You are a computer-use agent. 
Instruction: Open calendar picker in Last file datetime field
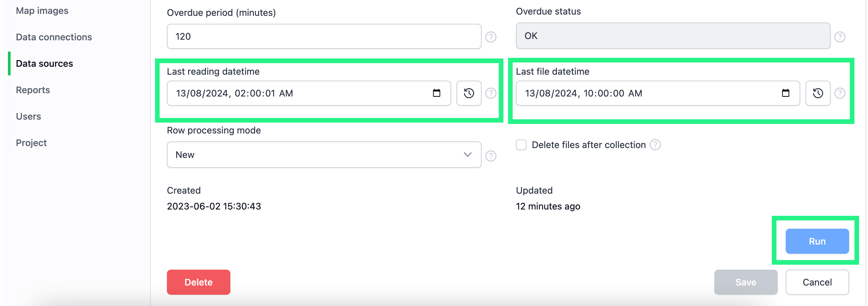pos(785,93)
